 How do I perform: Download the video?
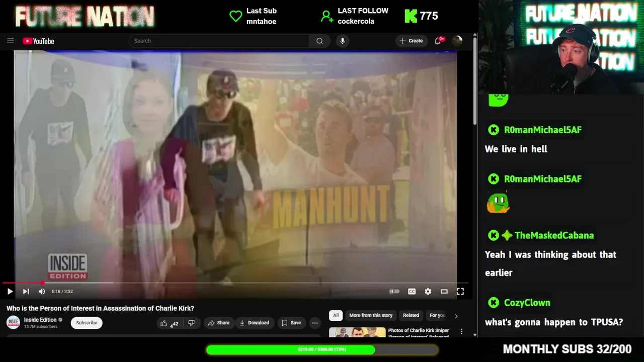tap(254, 323)
